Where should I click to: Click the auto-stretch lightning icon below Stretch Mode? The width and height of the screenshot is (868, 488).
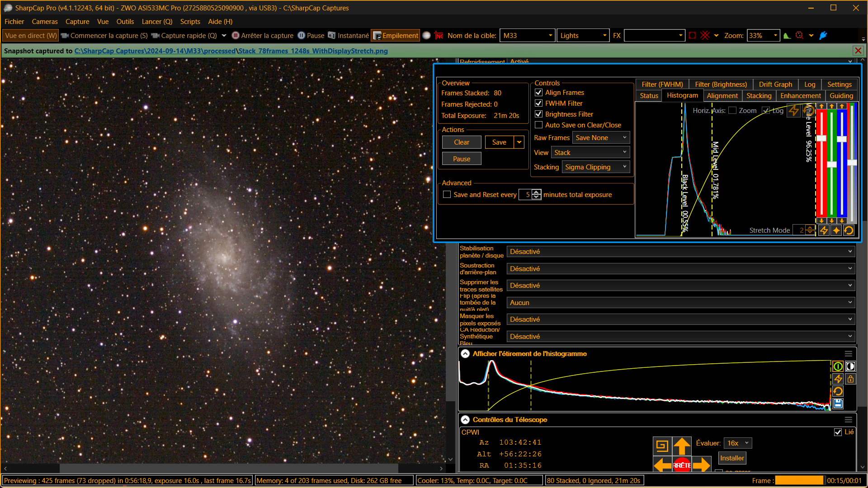824,230
